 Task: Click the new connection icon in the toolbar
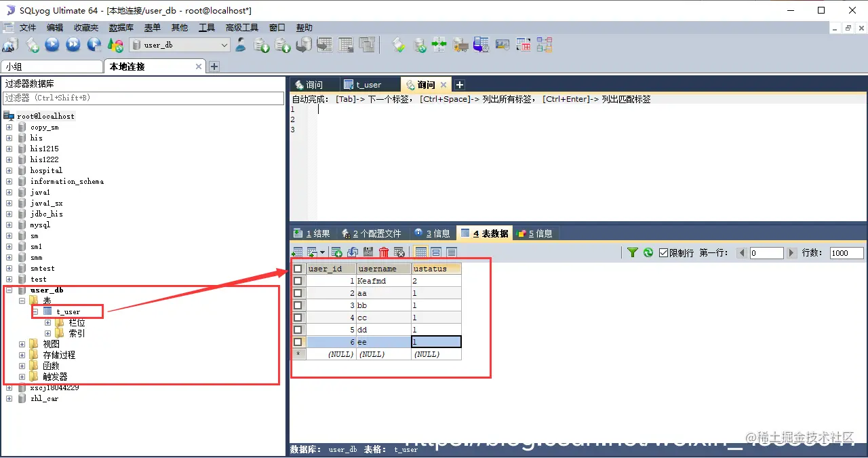(x=10, y=45)
